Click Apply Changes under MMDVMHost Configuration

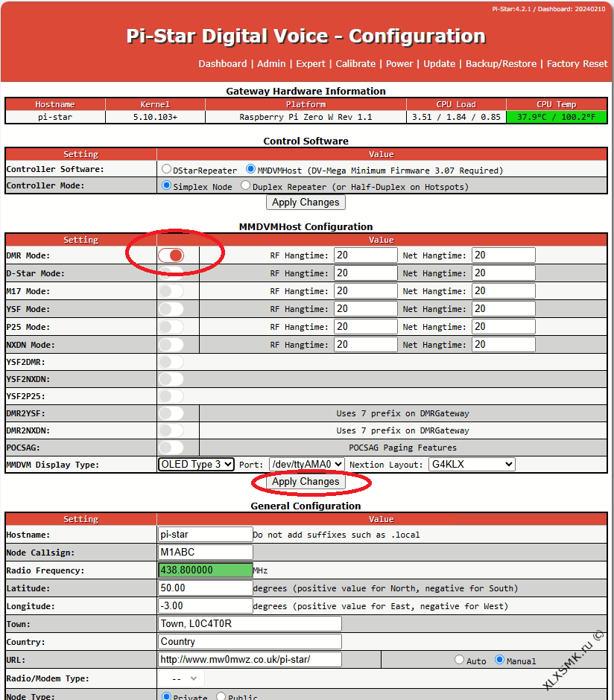point(306,482)
